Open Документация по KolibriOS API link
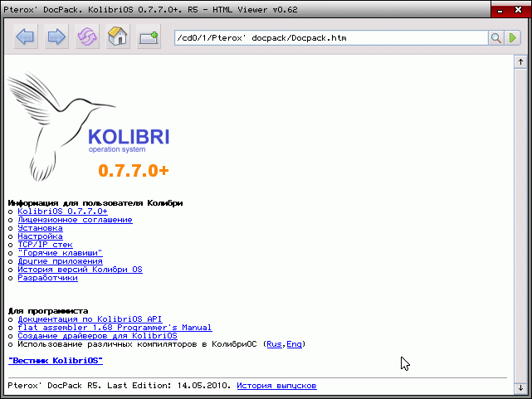This screenshot has width=532, height=399. [x=90, y=319]
